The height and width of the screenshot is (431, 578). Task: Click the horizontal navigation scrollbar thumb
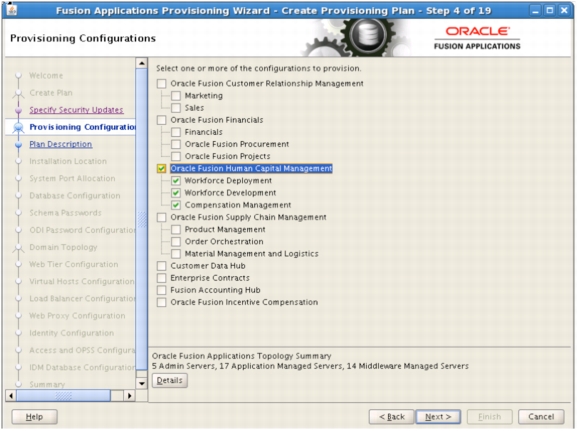click(63, 396)
